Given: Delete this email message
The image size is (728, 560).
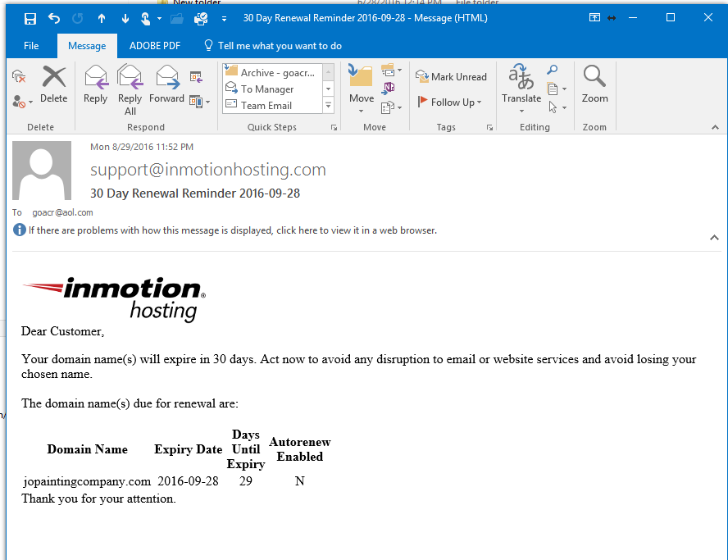Looking at the screenshot, I should [x=53, y=85].
